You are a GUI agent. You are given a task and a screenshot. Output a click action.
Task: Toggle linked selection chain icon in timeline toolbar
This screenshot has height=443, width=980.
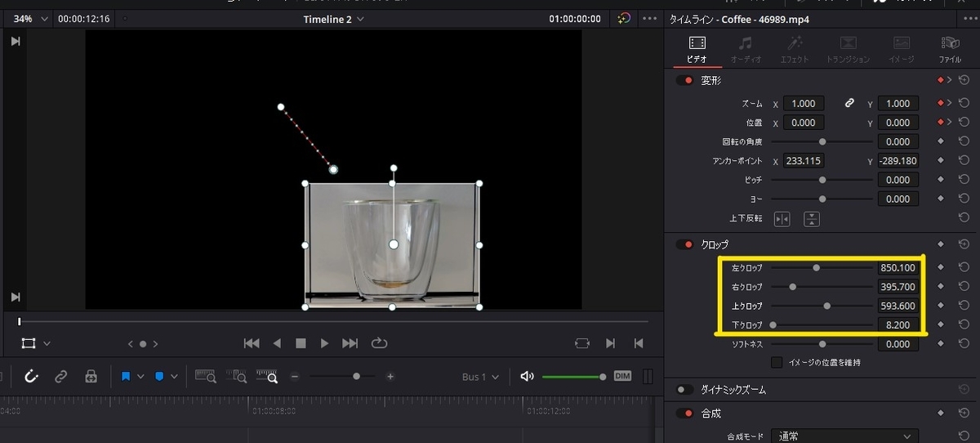[x=60, y=377]
